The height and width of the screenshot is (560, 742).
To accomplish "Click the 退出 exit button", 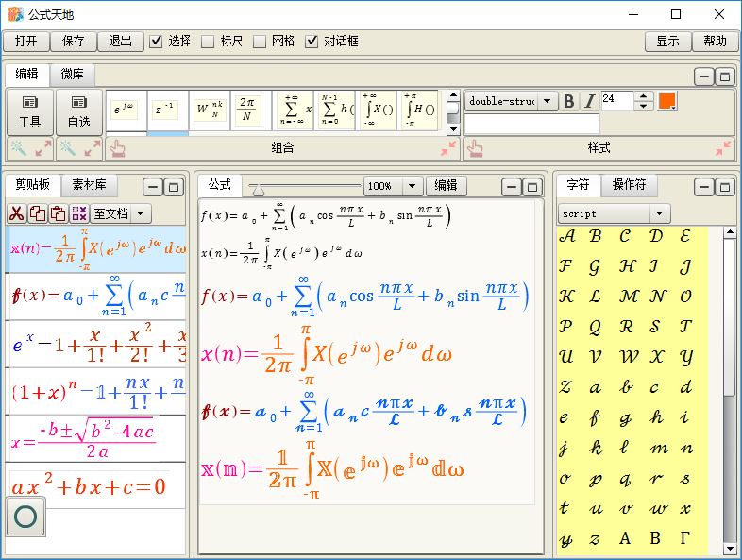I will click(x=120, y=42).
